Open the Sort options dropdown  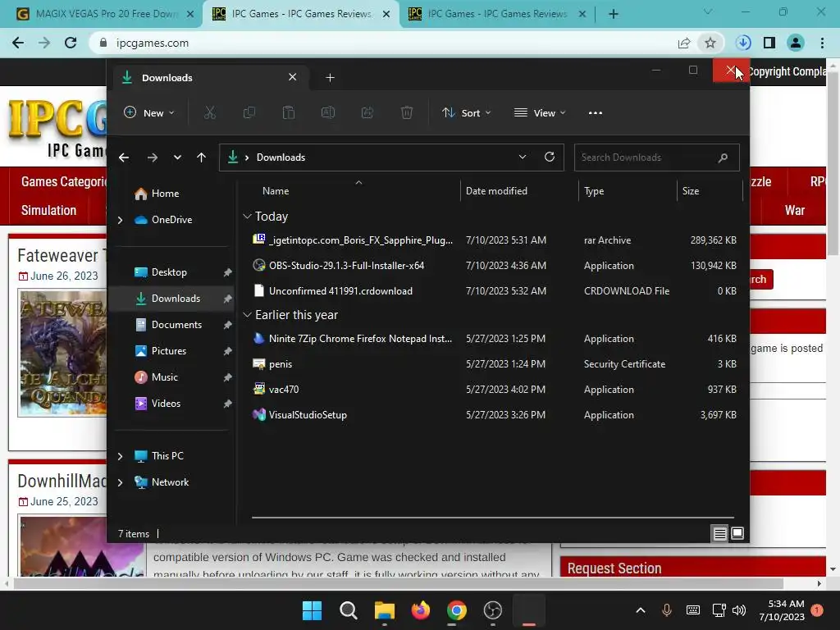[466, 113]
